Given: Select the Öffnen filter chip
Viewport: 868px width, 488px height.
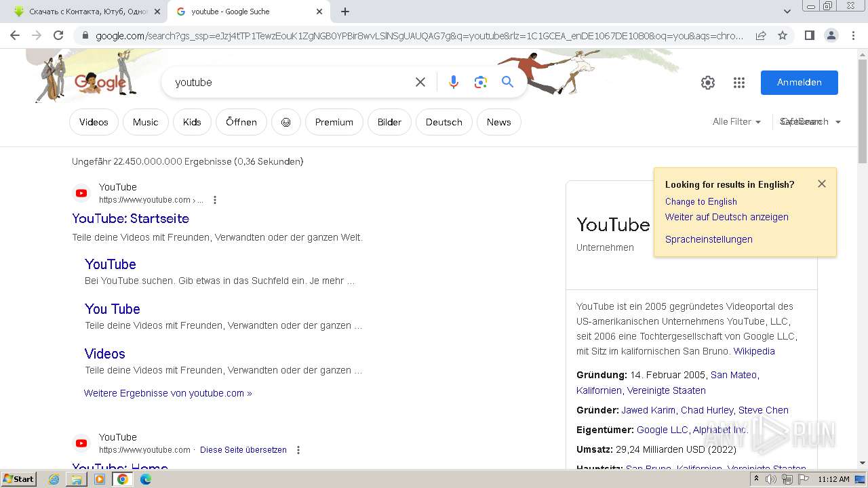Looking at the screenshot, I should (x=241, y=122).
